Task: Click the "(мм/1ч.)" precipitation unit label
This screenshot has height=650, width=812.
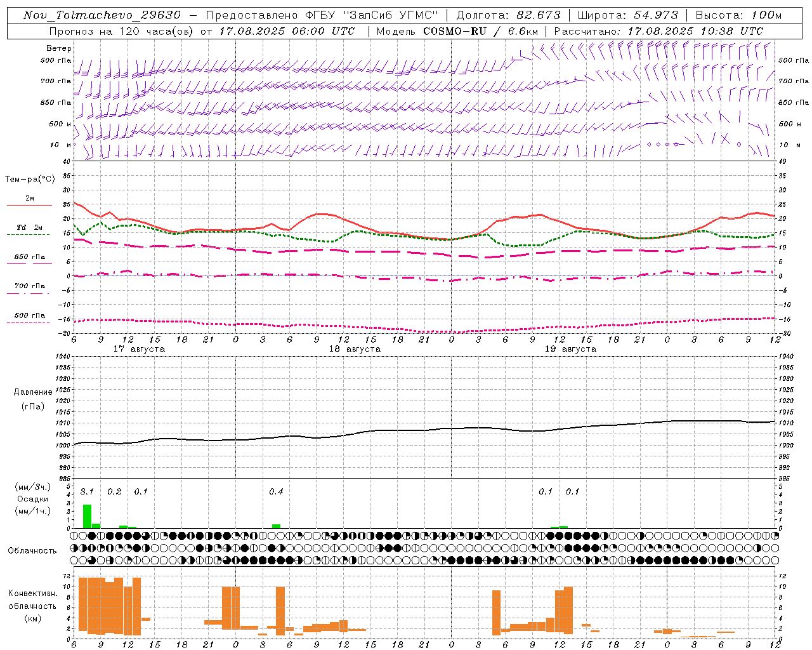Action: 32,511
